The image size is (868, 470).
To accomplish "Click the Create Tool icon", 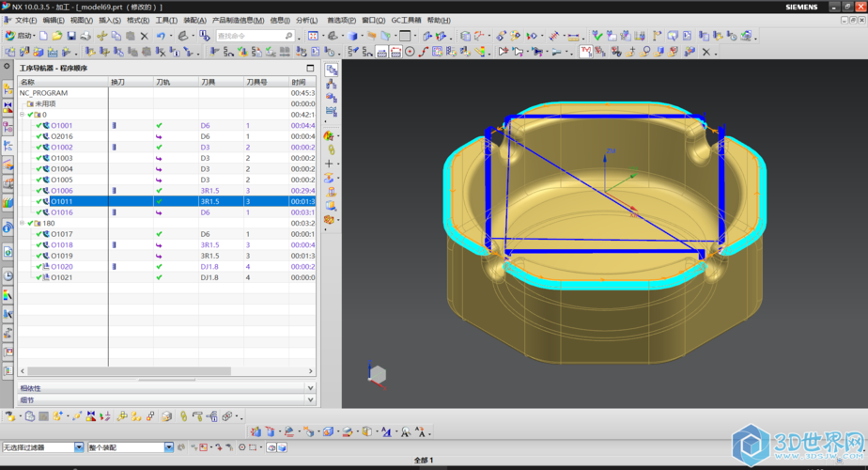I will click(x=23, y=52).
